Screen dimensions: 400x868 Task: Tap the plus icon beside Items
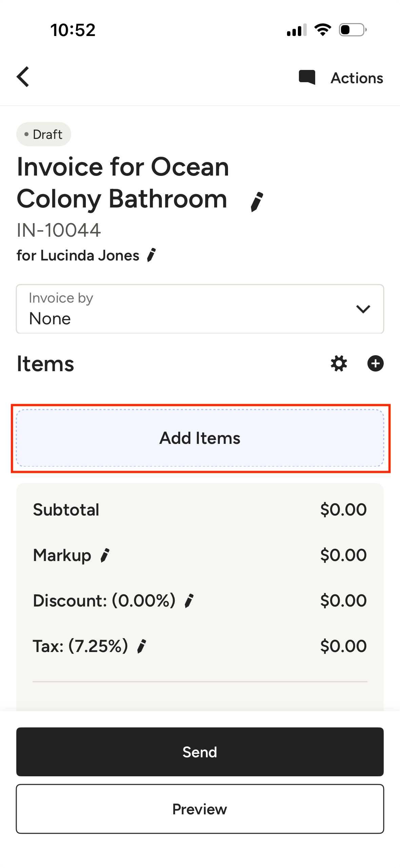tap(375, 364)
